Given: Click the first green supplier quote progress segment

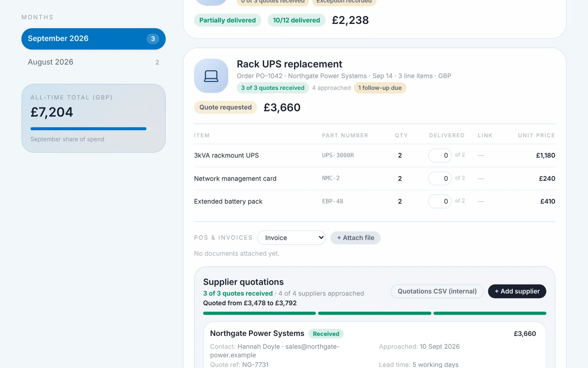Looking at the screenshot, I should tap(259, 313).
